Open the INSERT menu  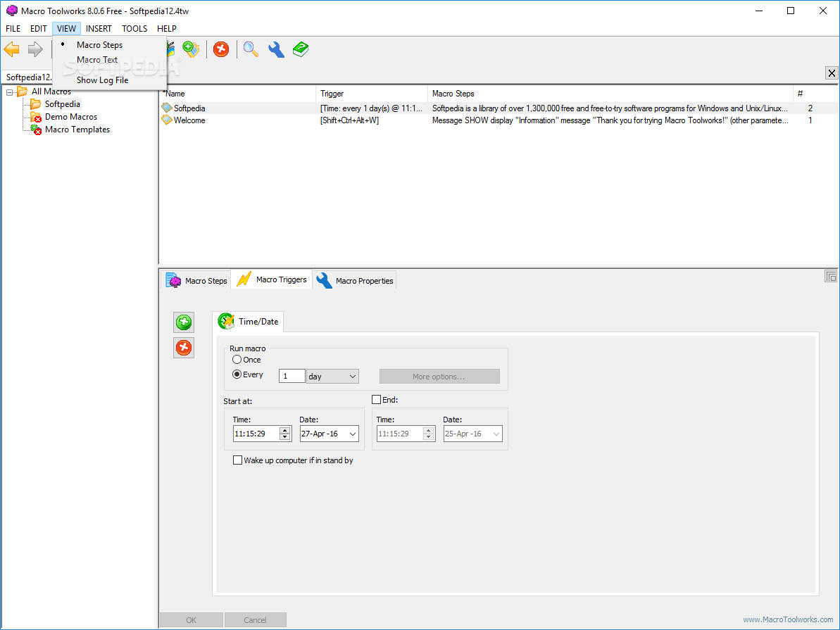pos(99,28)
